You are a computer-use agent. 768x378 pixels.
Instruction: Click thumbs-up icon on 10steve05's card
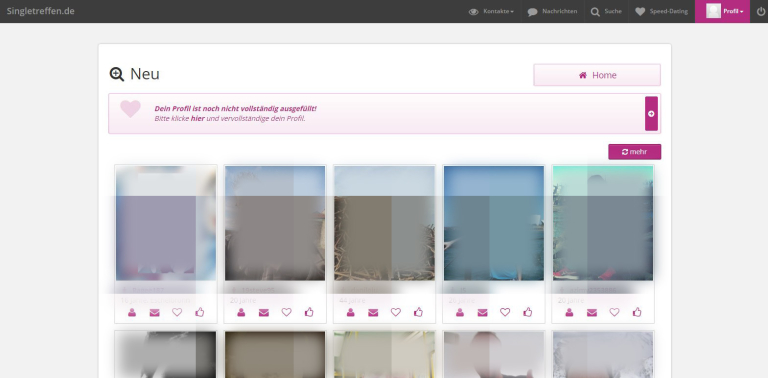(309, 312)
